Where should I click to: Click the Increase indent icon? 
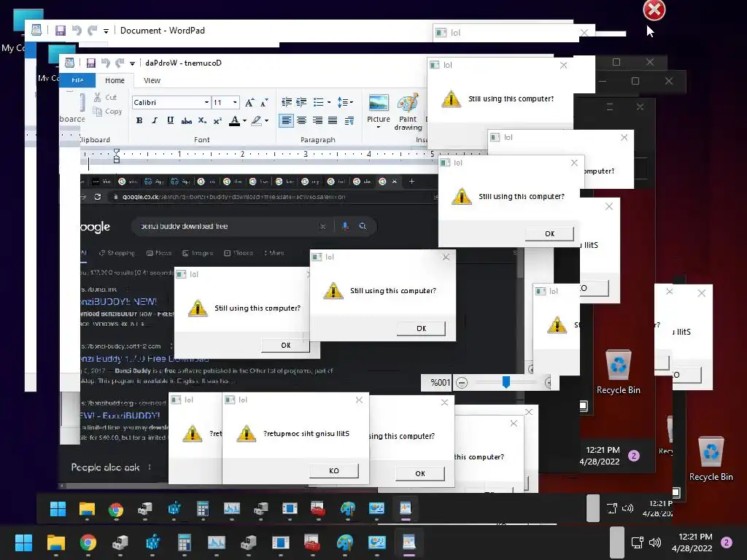301,102
